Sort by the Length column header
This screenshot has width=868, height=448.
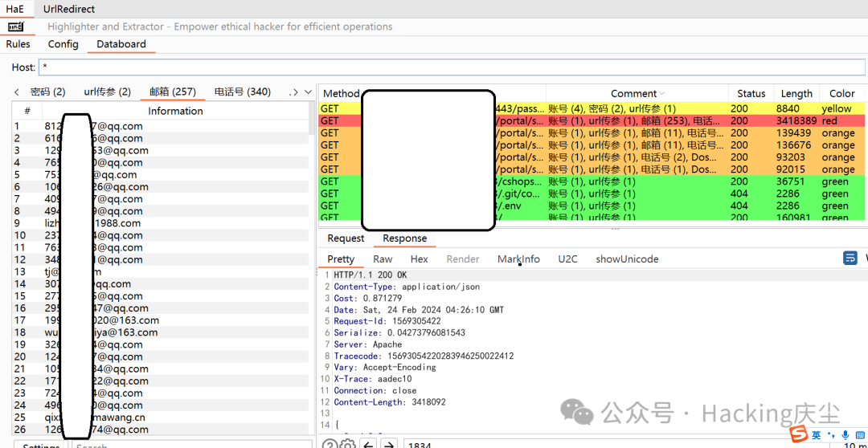click(x=796, y=93)
